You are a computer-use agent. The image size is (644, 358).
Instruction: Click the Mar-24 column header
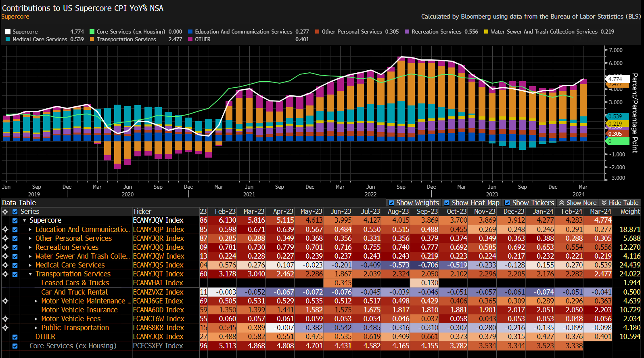(600, 211)
